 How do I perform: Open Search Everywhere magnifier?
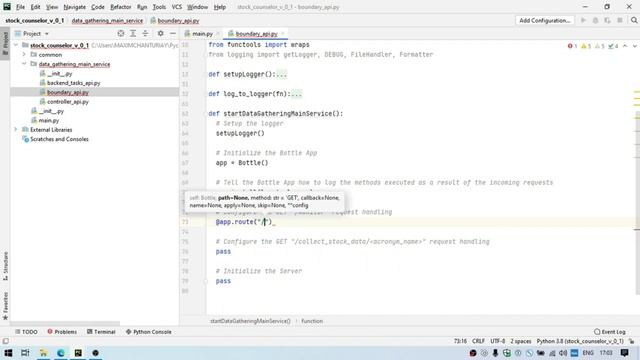coord(634,20)
